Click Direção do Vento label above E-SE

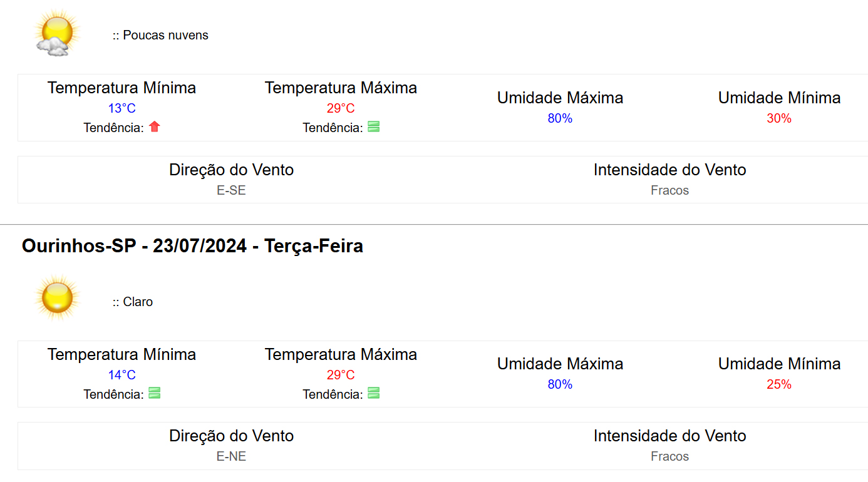[231, 170]
